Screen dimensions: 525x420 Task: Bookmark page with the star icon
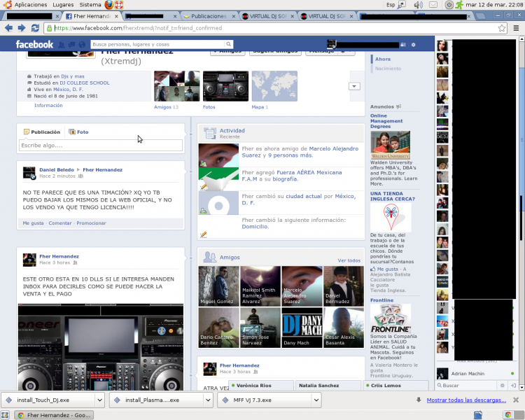click(x=502, y=28)
